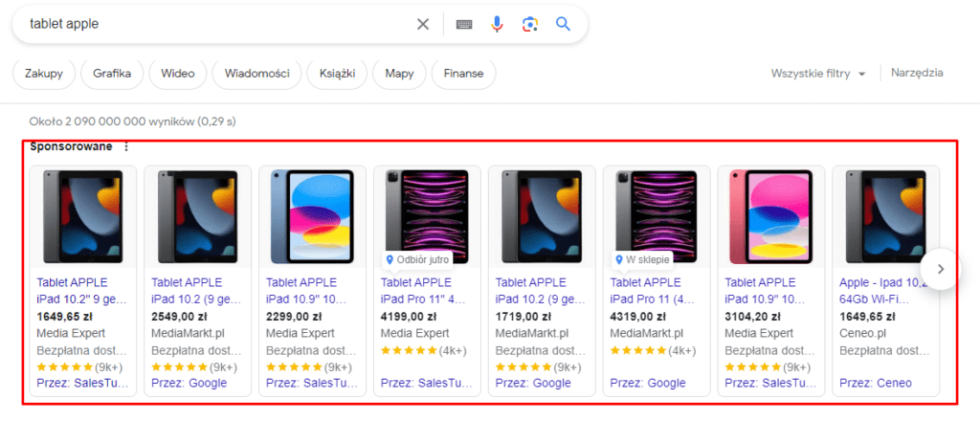Open the Ceneo.pl iPad product image
This screenshot has height=421, width=980.
885,217
